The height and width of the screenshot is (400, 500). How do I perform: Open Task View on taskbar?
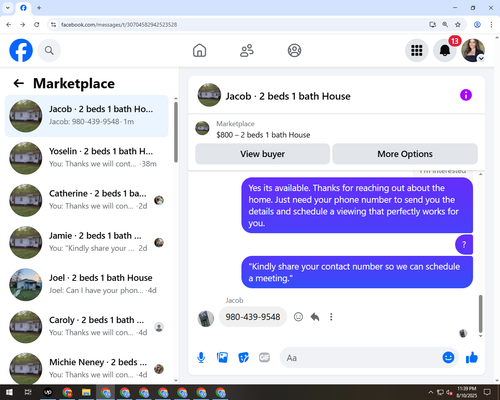[28, 392]
